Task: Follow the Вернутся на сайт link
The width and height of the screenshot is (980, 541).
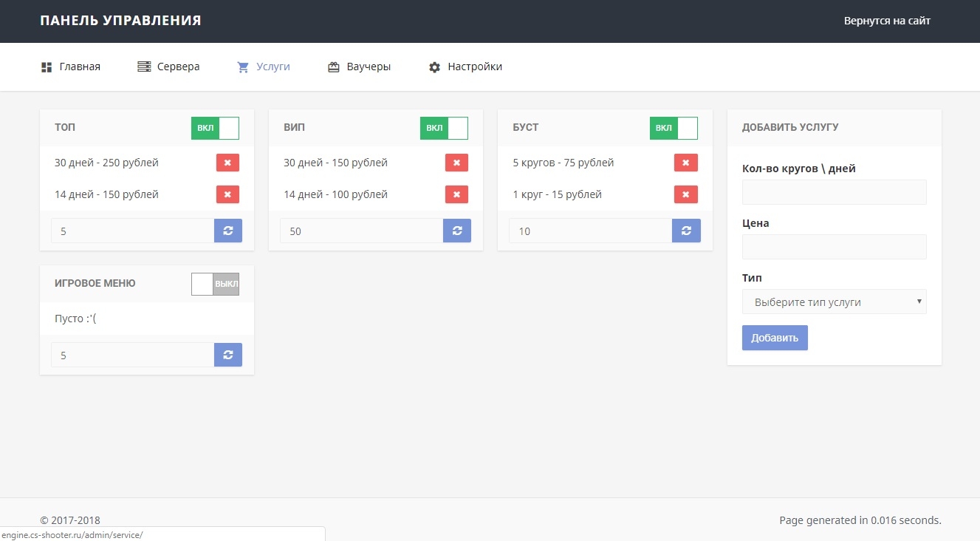Action: click(887, 21)
